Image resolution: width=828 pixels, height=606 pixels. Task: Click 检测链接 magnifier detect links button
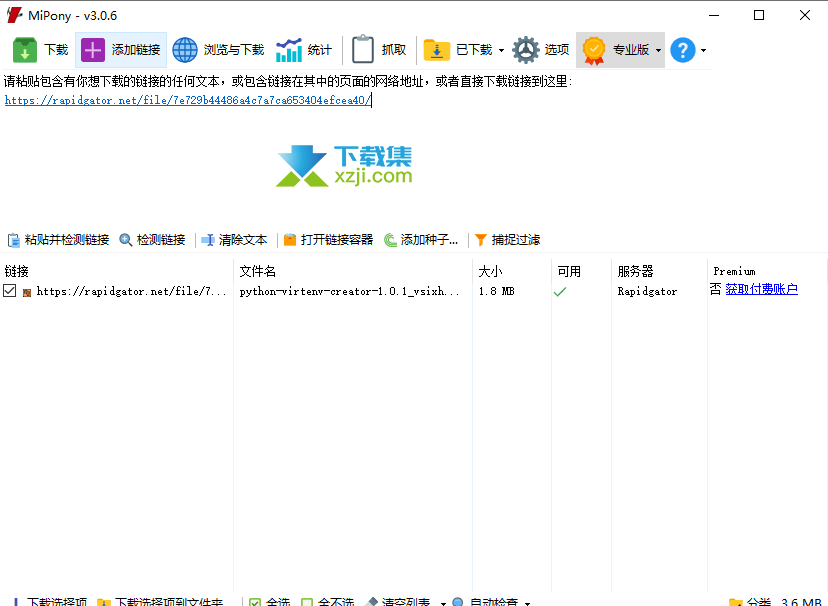[152, 240]
